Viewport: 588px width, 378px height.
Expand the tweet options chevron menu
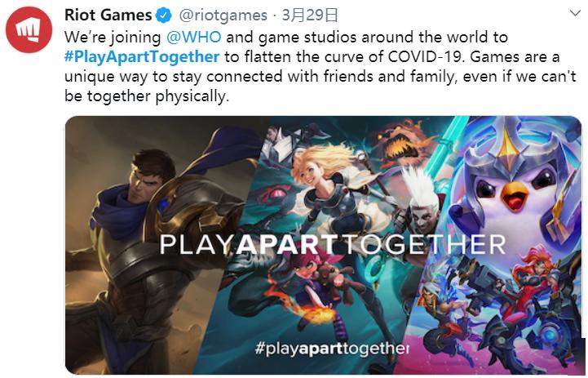pos(575,14)
